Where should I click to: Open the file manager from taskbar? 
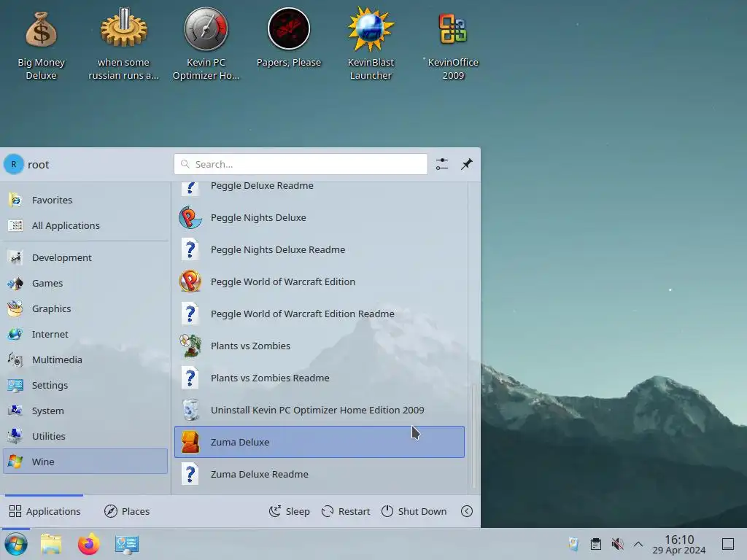[x=51, y=544]
